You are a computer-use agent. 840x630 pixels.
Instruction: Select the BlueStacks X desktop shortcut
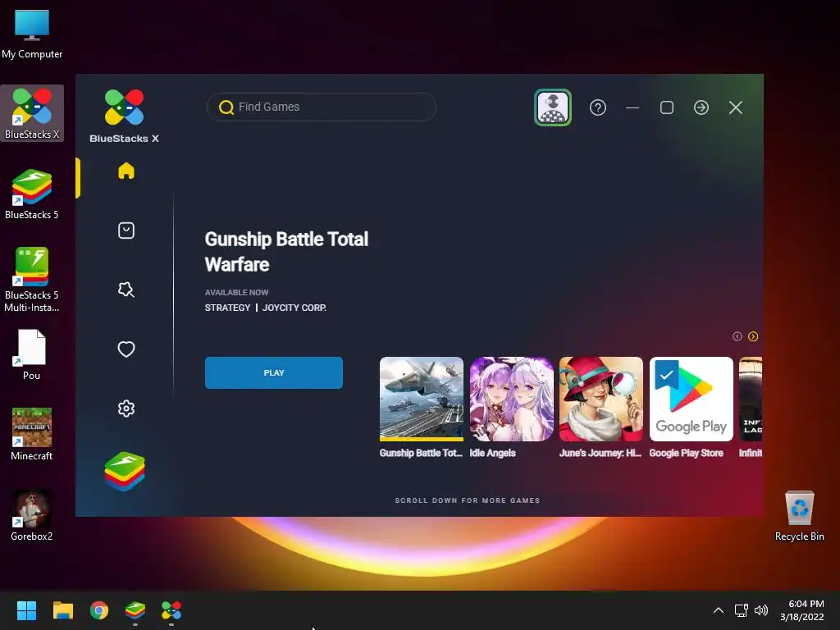pos(32,113)
